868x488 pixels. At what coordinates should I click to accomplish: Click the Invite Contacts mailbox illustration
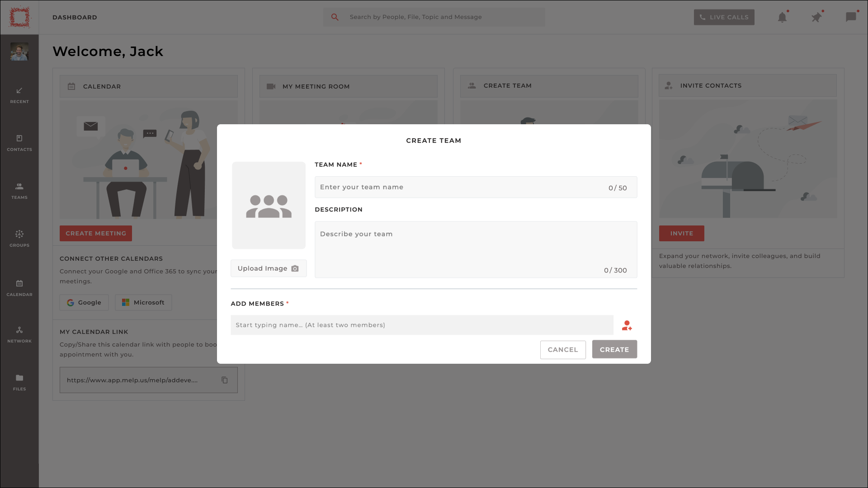[x=748, y=159]
